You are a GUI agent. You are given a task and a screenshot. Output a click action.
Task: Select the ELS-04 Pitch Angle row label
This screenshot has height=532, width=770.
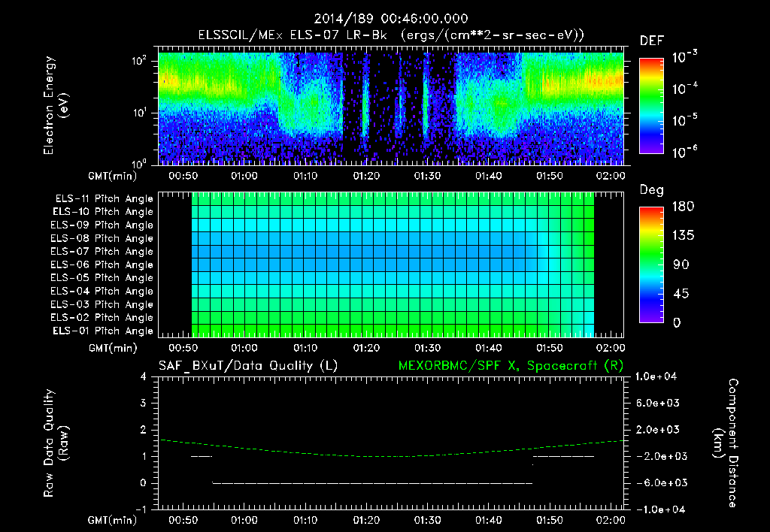(x=102, y=291)
